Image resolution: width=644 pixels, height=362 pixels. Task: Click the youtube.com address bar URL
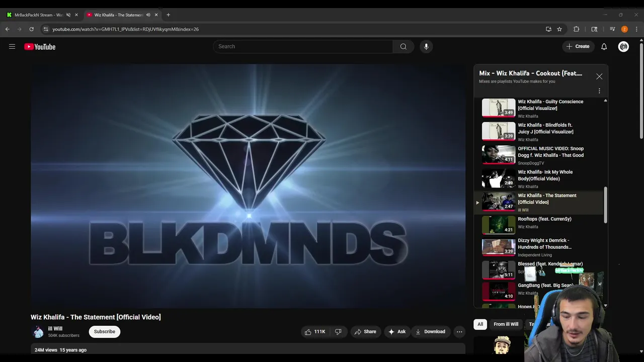point(125,29)
